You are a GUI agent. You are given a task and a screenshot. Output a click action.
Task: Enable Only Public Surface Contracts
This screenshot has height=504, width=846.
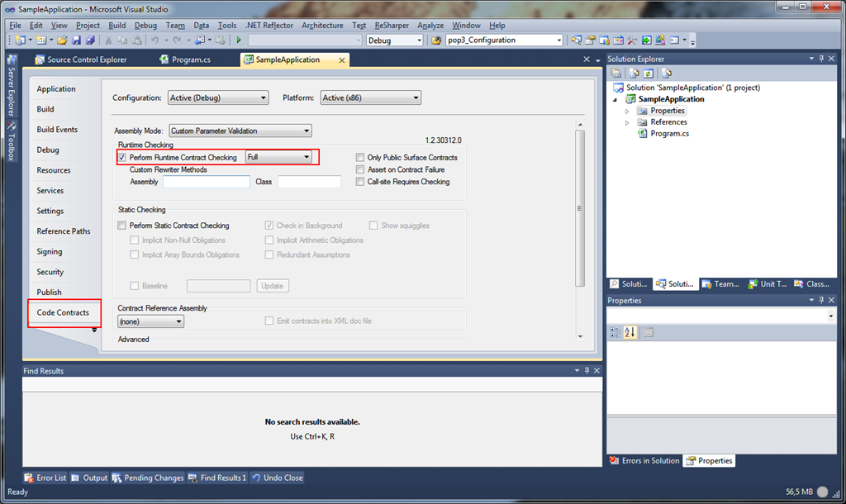pyautogui.click(x=360, y=157)
